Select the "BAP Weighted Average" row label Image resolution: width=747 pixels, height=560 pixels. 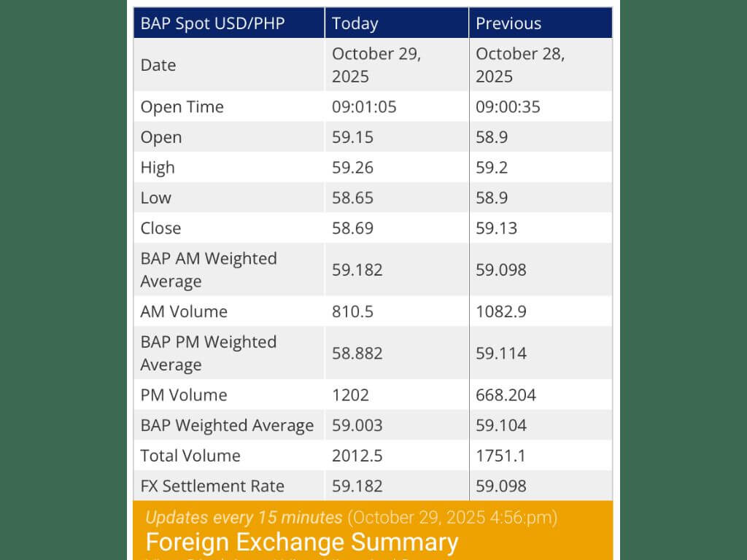point(227,426)
